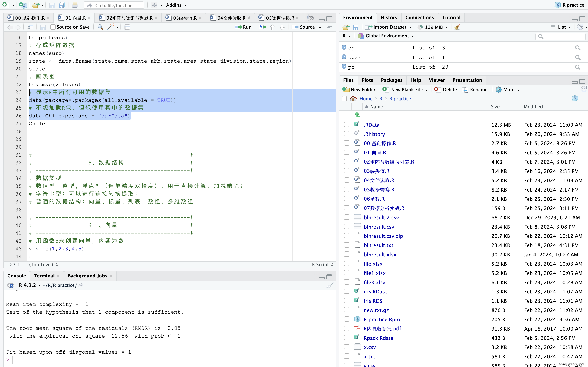
Task: Click the compile report notebook icon
Action: [127, 27]
